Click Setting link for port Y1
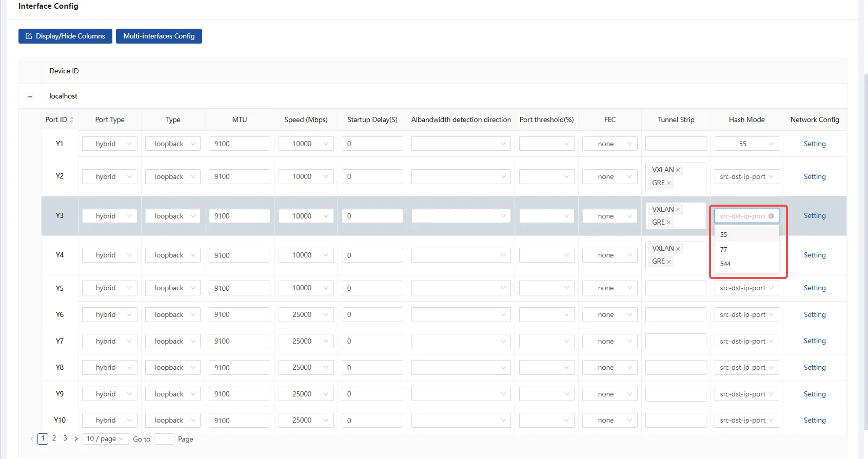The height and width of the screenshot is (459, 868). point(815,144)
